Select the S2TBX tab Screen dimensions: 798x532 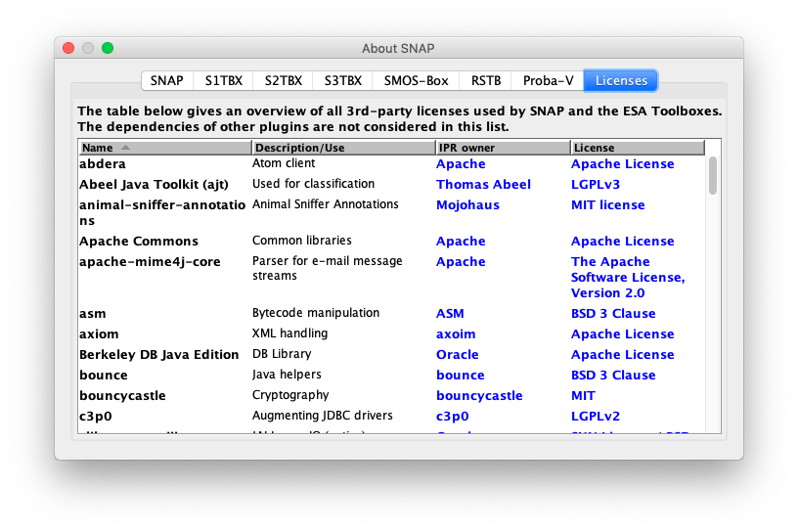283,80
